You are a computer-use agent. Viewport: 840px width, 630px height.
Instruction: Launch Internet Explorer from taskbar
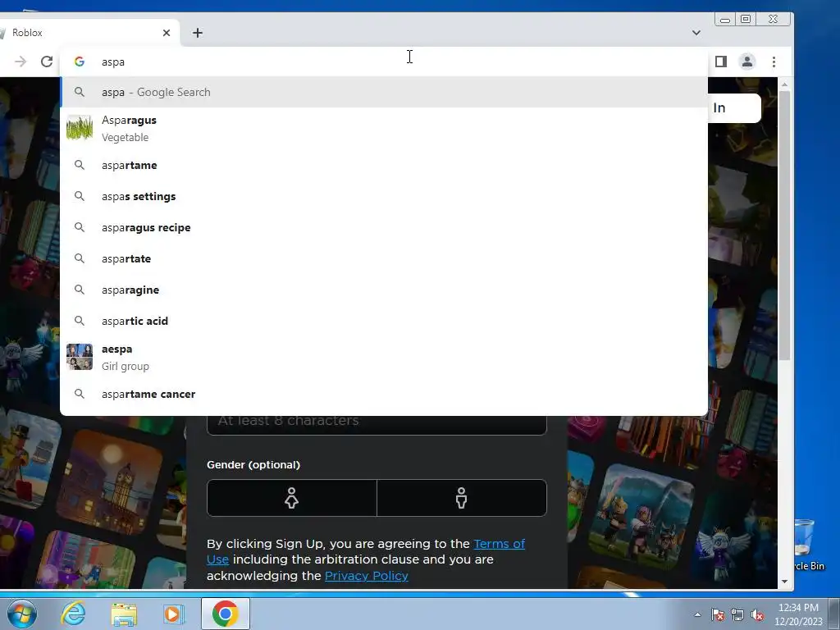pyautogui.click(x=73, y=614)
